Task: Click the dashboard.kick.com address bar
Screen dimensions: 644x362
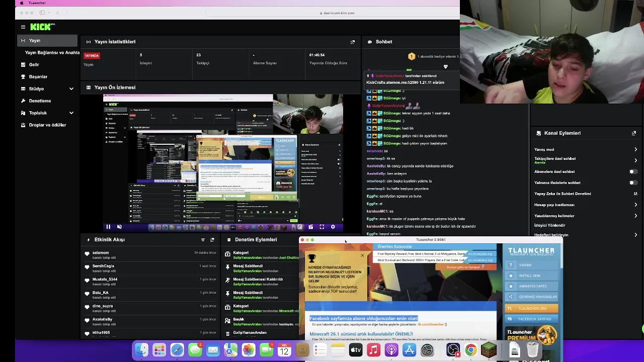Action: (x=338, y=13)
